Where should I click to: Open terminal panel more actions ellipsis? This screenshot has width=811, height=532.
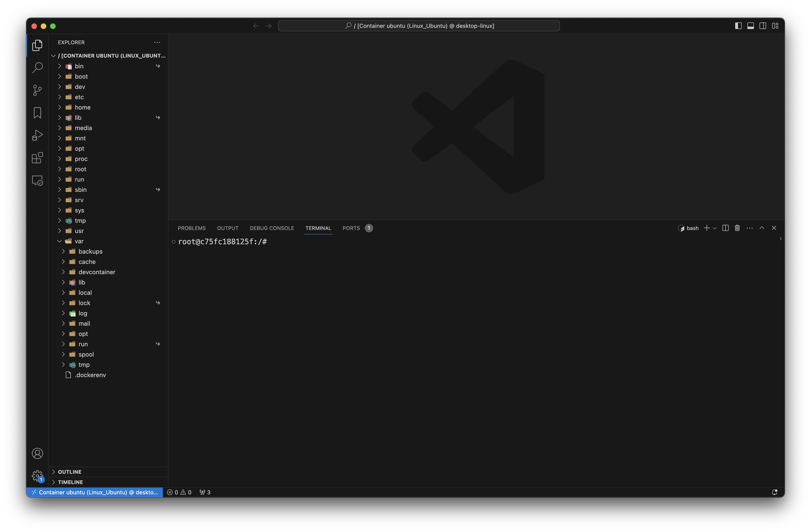pos(750,228)
